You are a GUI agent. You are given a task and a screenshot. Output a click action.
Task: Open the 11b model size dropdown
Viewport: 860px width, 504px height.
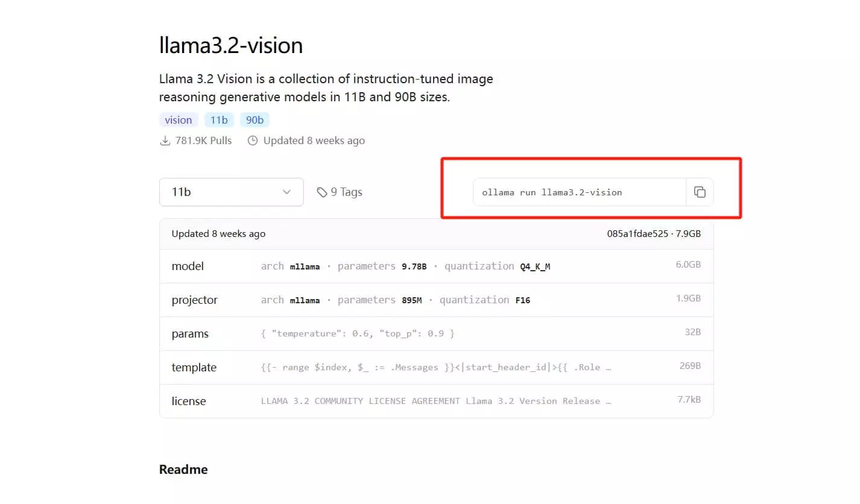(232, 192)
